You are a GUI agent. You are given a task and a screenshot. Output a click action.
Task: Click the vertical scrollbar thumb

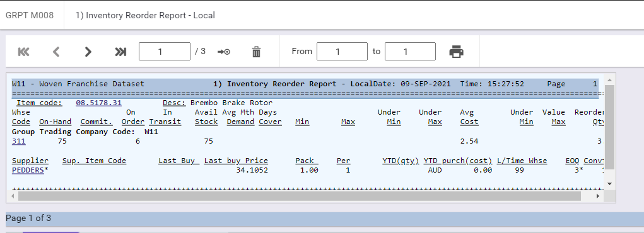click(x=609, y=127)
